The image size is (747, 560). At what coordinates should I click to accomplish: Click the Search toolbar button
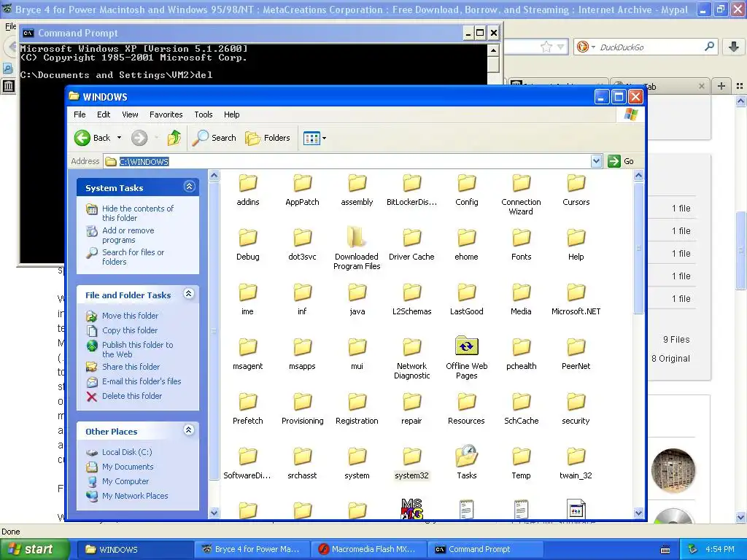pos(214,138)
